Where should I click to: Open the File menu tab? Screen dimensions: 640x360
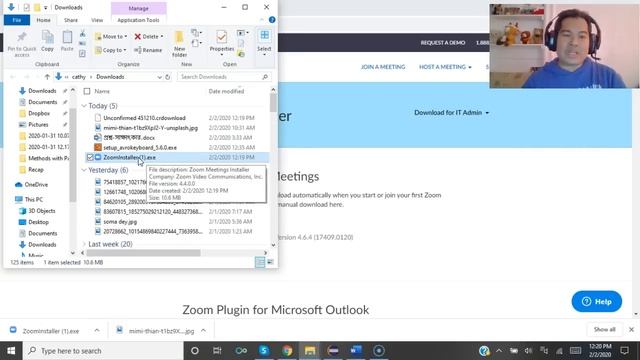point(17,20)
